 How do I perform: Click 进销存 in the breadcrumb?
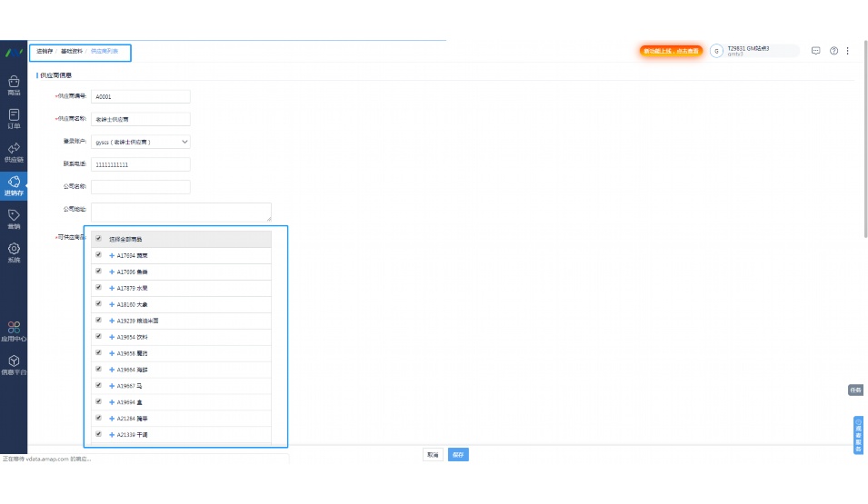45,51
